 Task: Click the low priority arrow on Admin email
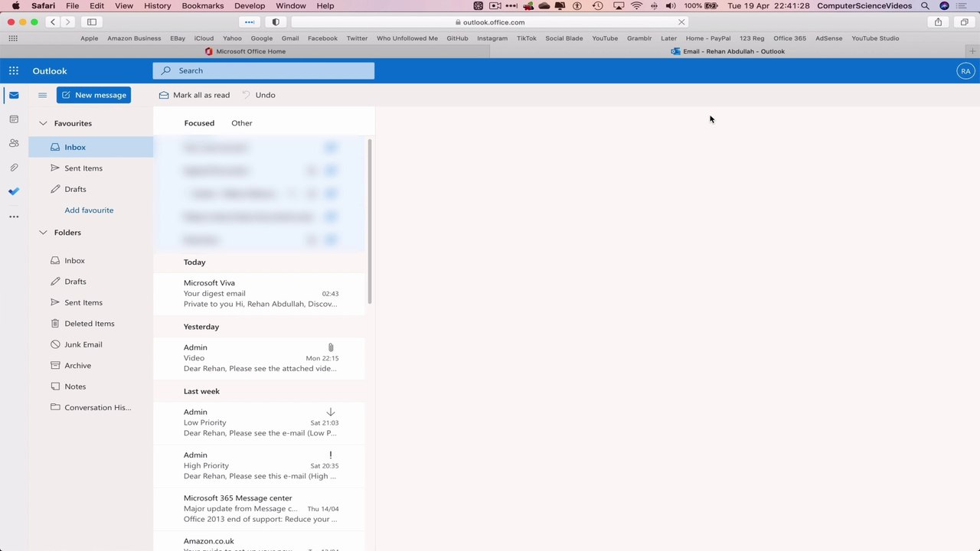click(x=331, y=412)
